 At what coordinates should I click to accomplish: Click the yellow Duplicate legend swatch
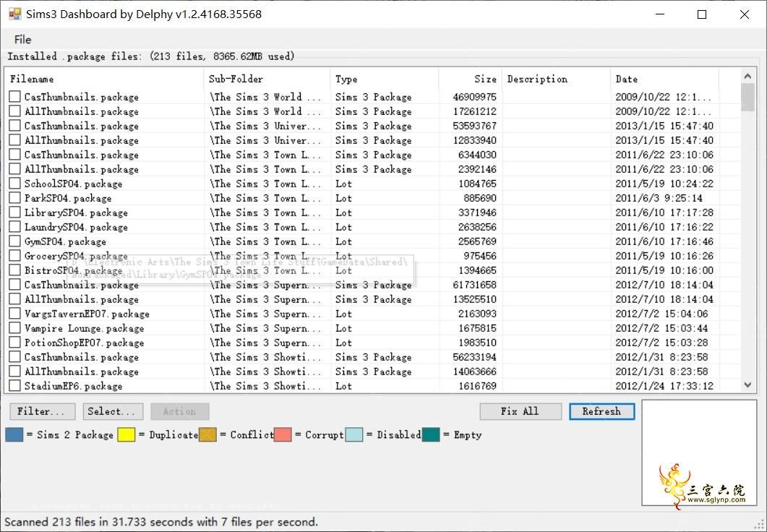127,434
